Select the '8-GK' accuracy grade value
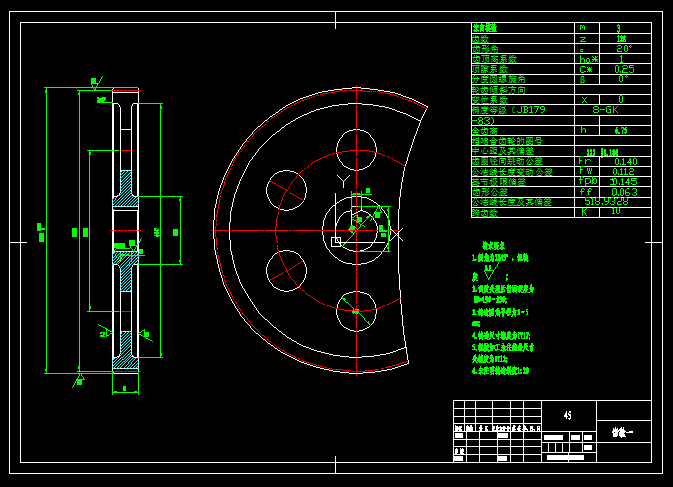The width and height of the screenshot is (673, 487). point(605,110)
